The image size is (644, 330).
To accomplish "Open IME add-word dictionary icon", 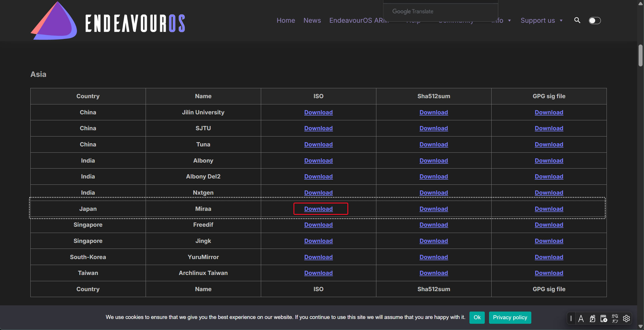I will click(x=604, y=318).
